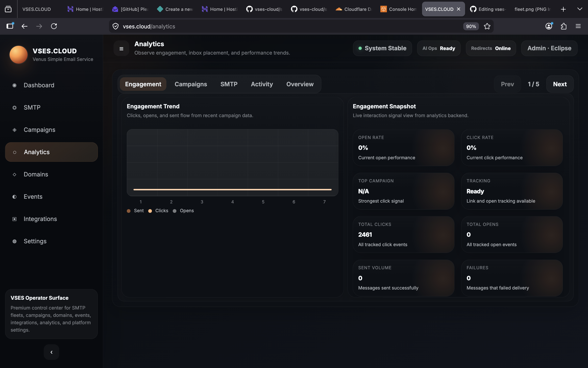The width and height of the screenshot is (588, 368).
Task: Switch to the Console Home browser tab
Action: [x=399, y=9]
